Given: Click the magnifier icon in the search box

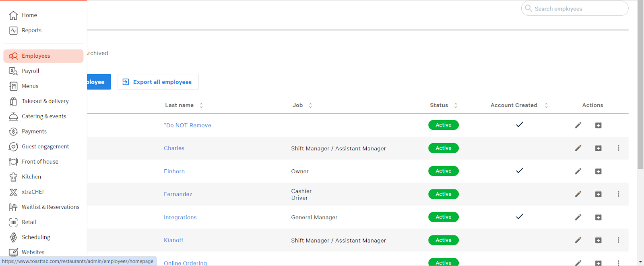Looking at the screenshot, I should click(x=528, y=8).
